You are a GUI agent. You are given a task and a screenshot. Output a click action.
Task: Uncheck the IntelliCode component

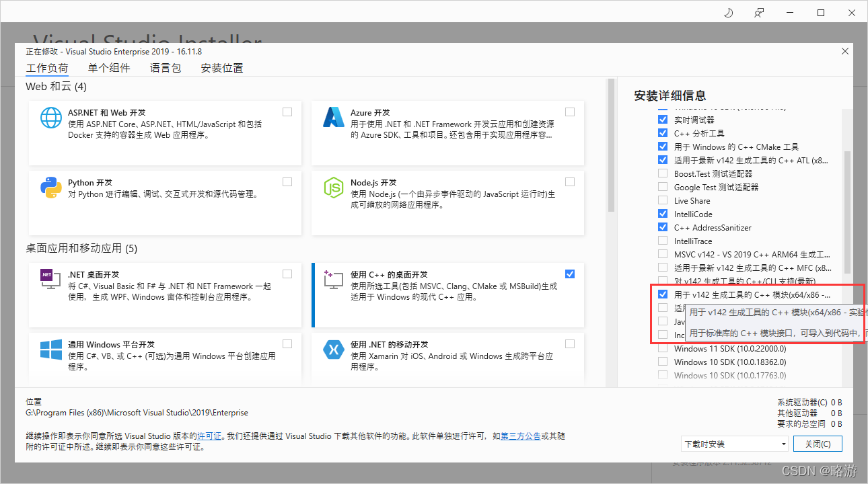coord(663,214)
